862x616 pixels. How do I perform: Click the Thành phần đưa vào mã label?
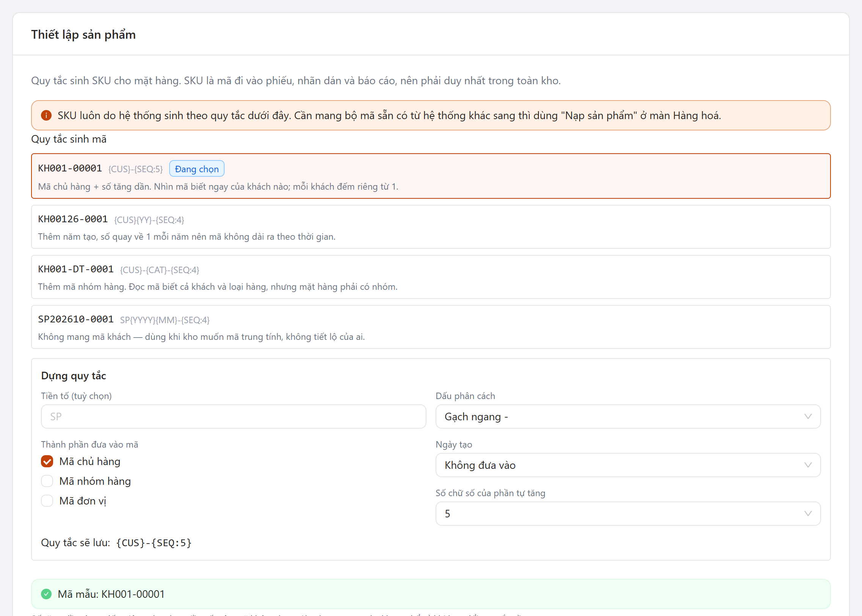click(x=90, y=445)
